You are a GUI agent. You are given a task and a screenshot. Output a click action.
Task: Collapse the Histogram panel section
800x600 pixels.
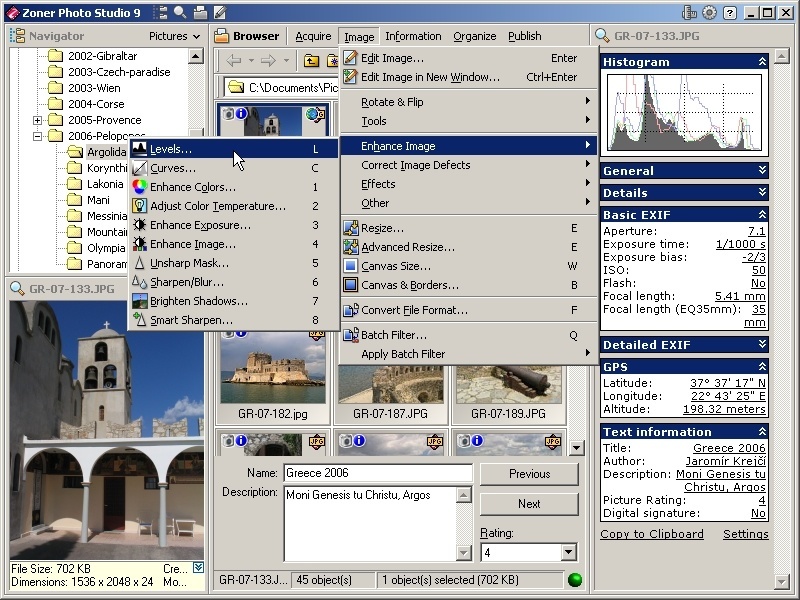coord(762,62)
